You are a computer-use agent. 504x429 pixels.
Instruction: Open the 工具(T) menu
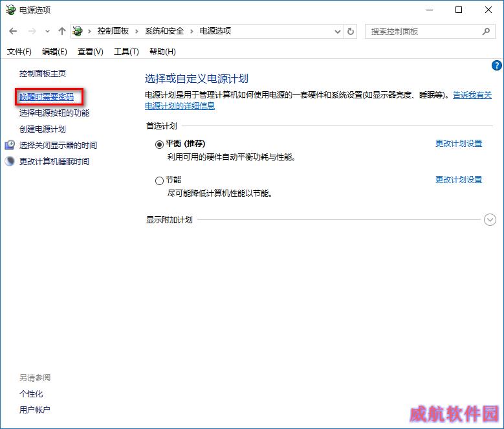(x=126, y=51)
